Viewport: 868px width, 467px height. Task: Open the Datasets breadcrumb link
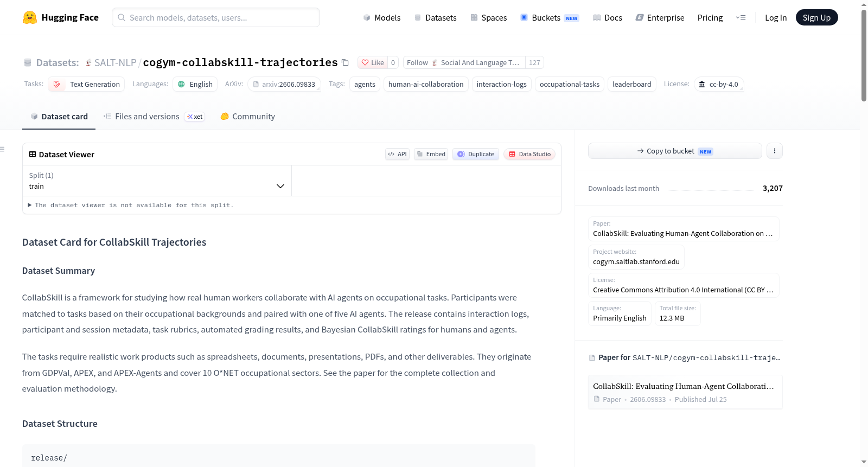point(58,63)
